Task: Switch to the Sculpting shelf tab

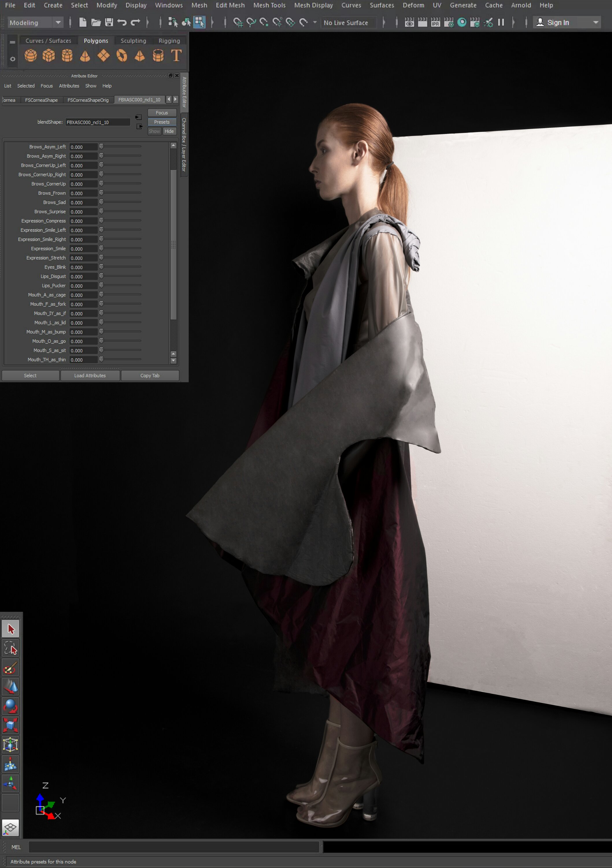Action: [133, 41]
